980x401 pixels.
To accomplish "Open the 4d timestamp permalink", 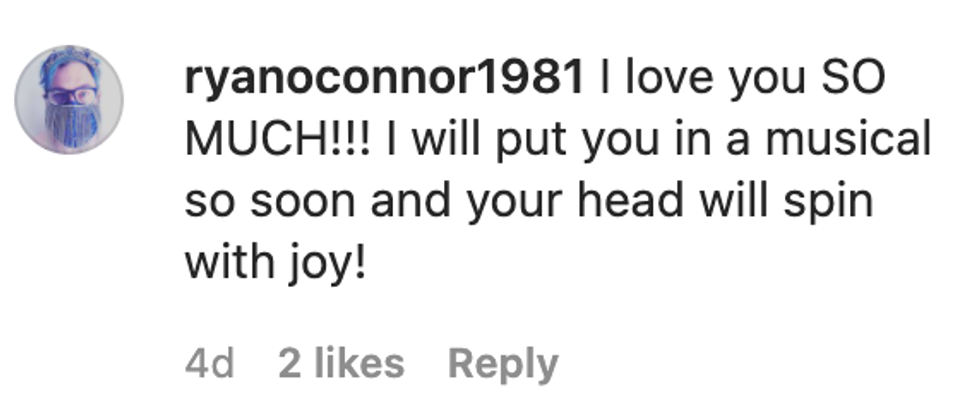I will [x=209, y=364].
